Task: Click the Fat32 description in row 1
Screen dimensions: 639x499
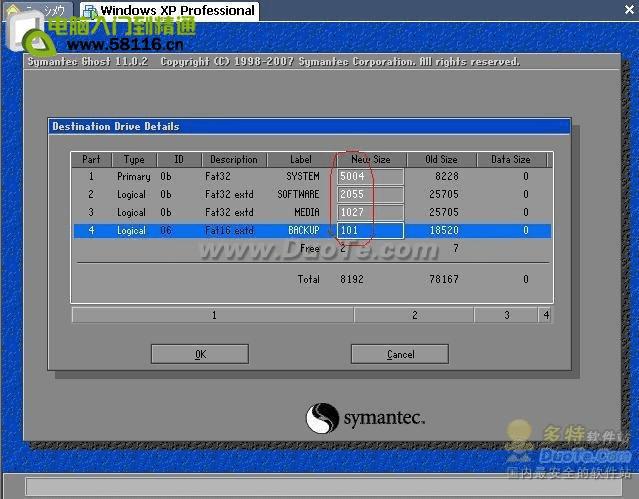Action: [x=218, y=176]
